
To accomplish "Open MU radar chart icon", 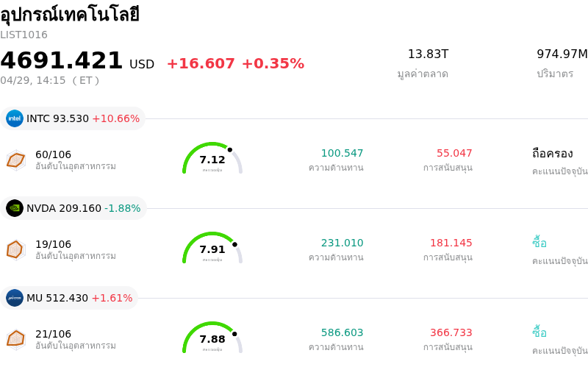I will (15, 339).
